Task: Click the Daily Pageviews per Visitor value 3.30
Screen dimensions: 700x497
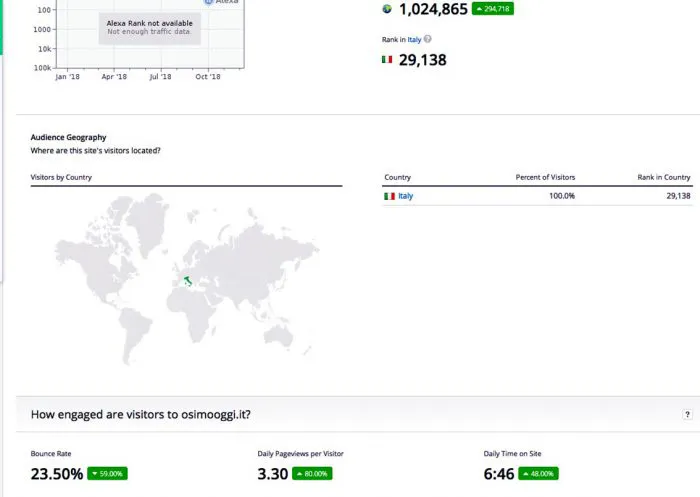Action: coord(272,474)
